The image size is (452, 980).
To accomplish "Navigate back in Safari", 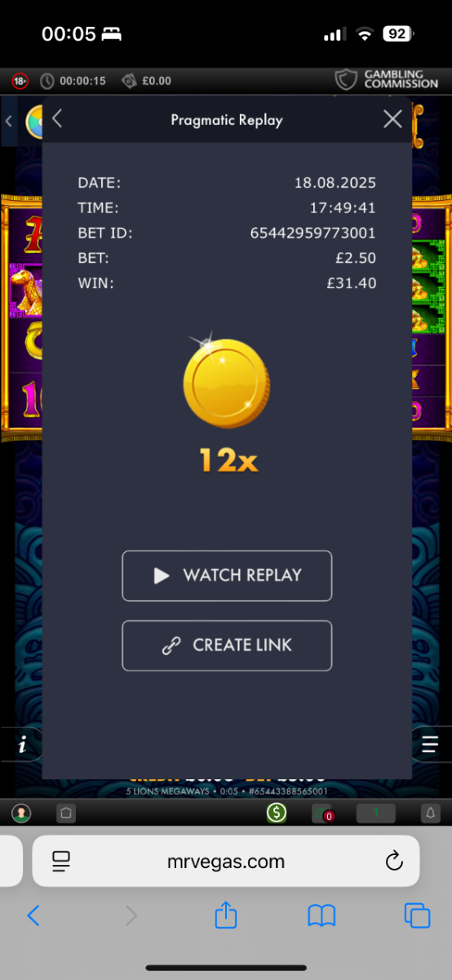I will tap(33, 915).
